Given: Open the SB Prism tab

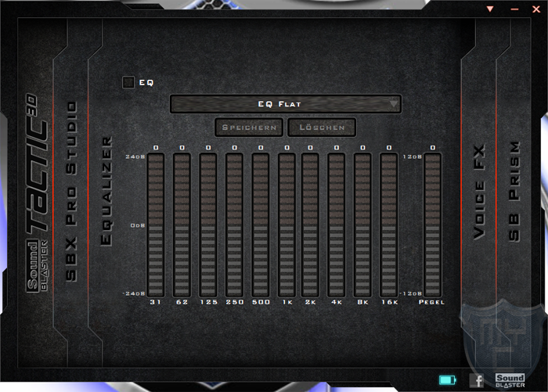Looking at the screenshot, I should coord(514,191).
